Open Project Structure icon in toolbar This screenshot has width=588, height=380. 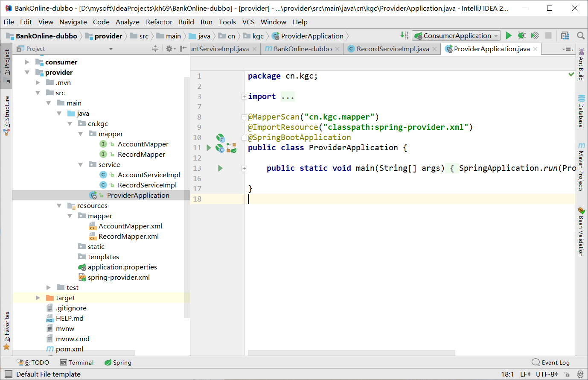pyautogui.click(x=565, y=36)
